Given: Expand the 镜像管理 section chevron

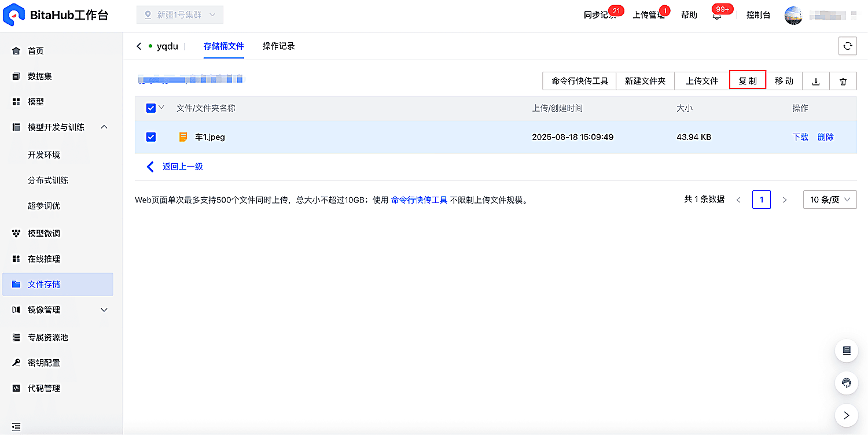Looking at the screenshot, I should pyautogui.click(x=104, y=310).
